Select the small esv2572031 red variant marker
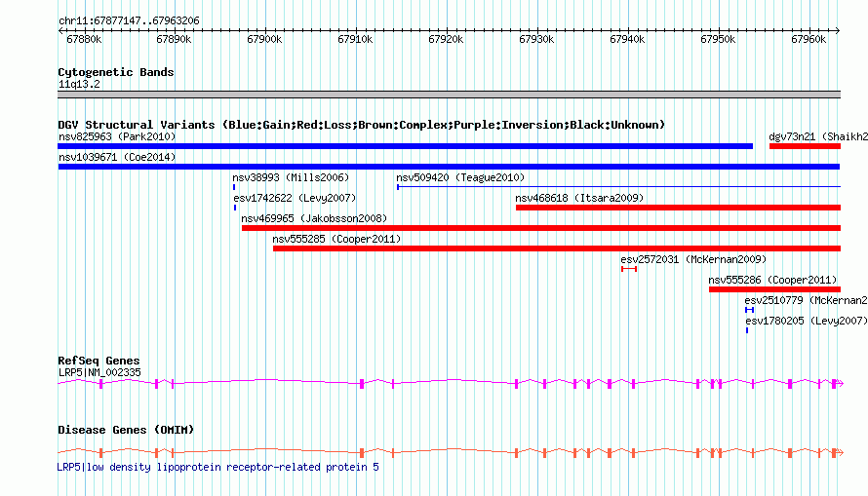Image resolution: width=868 pixels, height=496 pixels. pos(629,269)
